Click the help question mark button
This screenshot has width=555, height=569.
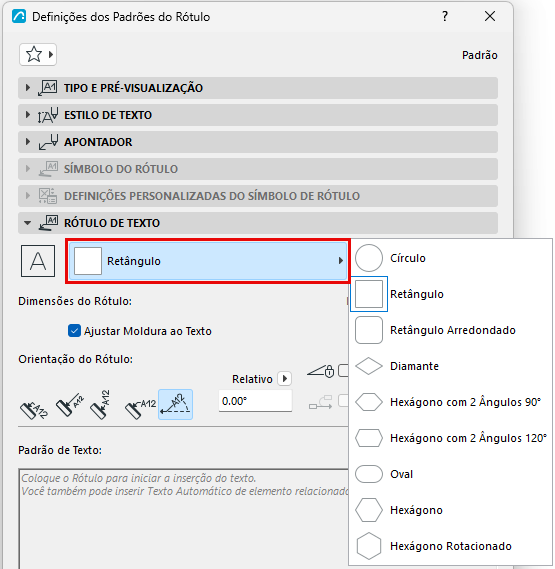pos(445,16)
